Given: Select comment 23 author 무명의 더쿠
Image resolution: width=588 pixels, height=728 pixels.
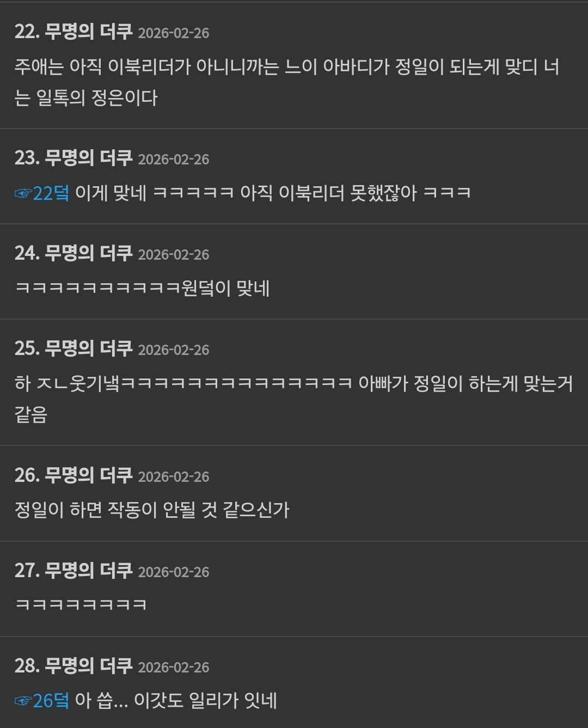Looking at the screenshot, I should [89, 158].
